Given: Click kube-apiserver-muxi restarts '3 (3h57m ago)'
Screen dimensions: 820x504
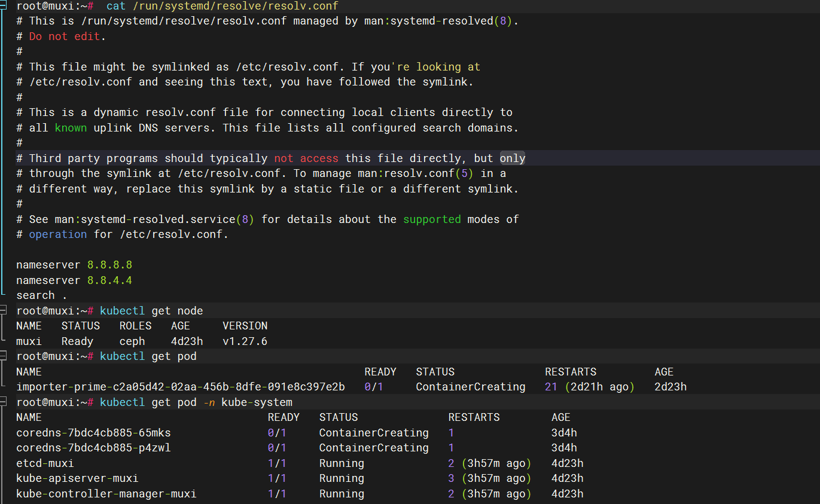Looking at the screenshot, I should click(x=490, y=478).
